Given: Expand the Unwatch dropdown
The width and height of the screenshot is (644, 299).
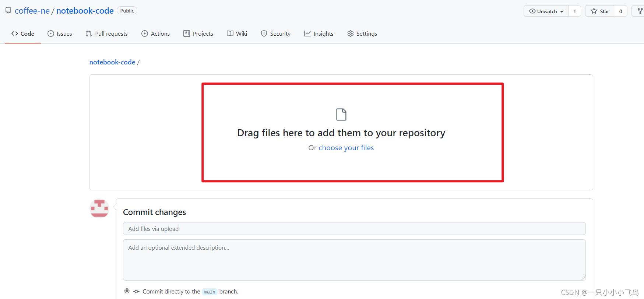Looking at the screenshot, I should (x=546, y=11).
